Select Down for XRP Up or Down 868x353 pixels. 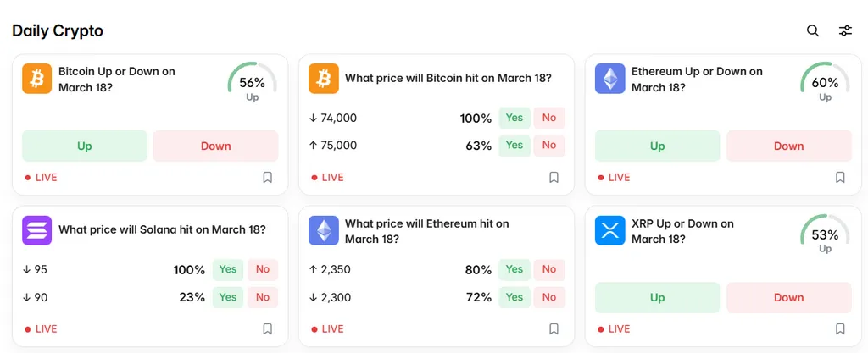click(x=788, y=297)
